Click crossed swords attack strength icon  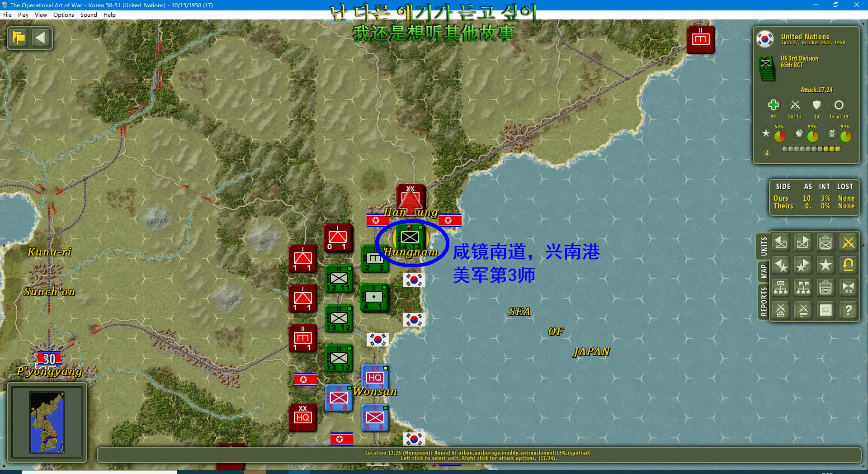click(x=795, y=105)
